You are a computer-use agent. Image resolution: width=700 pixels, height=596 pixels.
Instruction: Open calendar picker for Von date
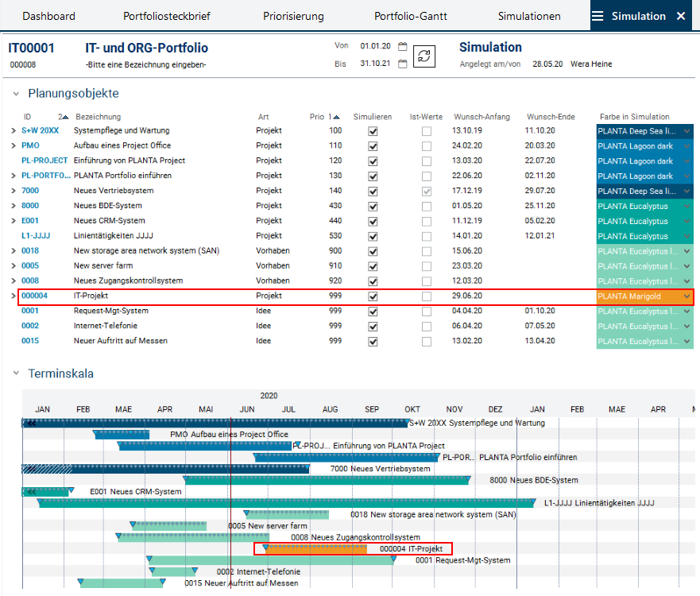pyautogui.click(x=403, y=47)
